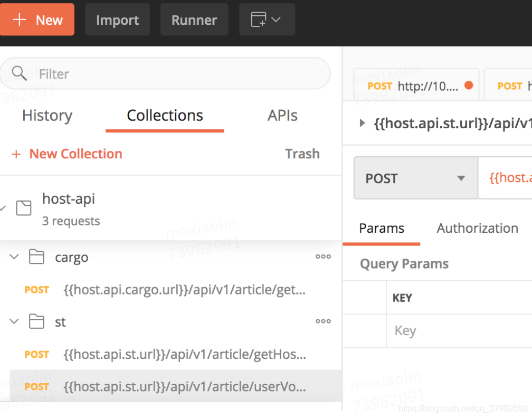Click the host-api collection folder icon
532x418 pixels.
[x=24, y=207]
